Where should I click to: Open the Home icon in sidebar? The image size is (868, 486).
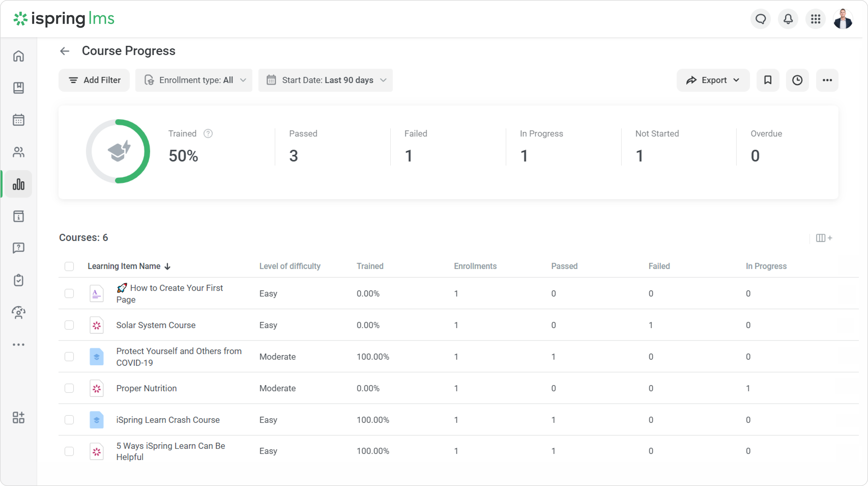point(19,56)
